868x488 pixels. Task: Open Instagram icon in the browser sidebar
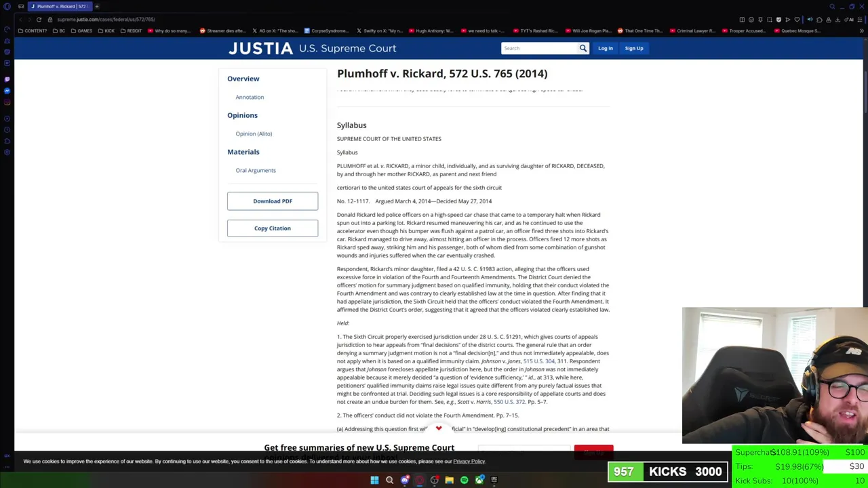(7, 103)
